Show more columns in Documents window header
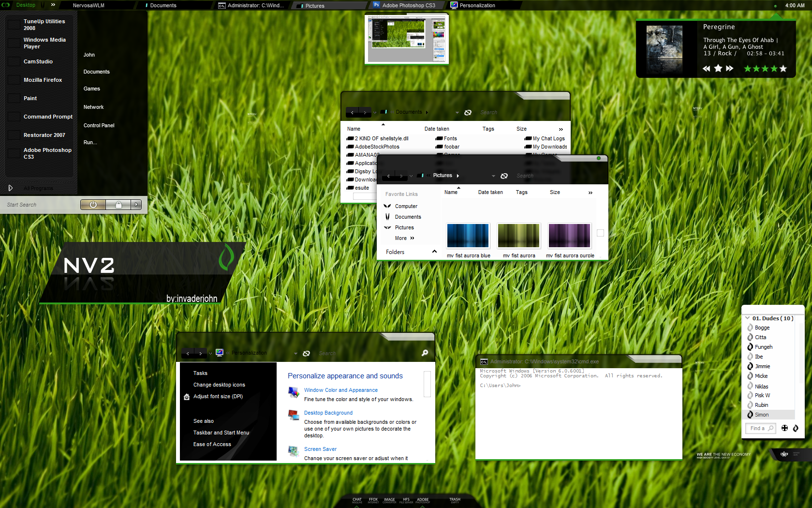812x508 pixels. tap(561, 129)
